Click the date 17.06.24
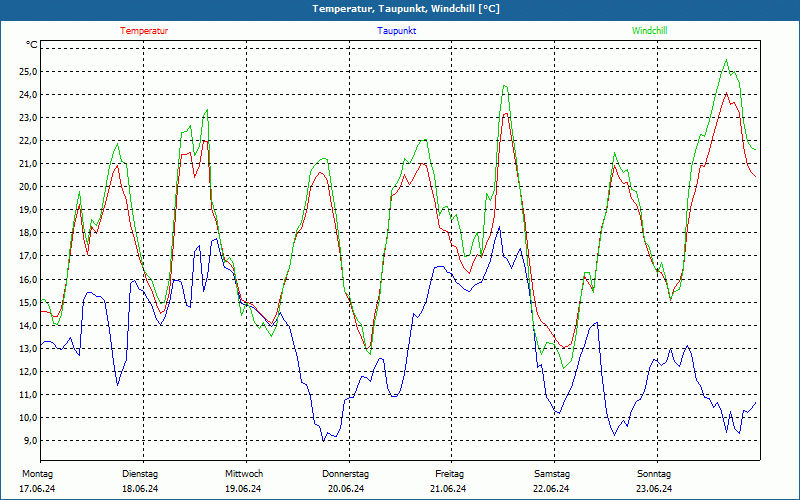800x500 pixels. click(x=37, y=489)
